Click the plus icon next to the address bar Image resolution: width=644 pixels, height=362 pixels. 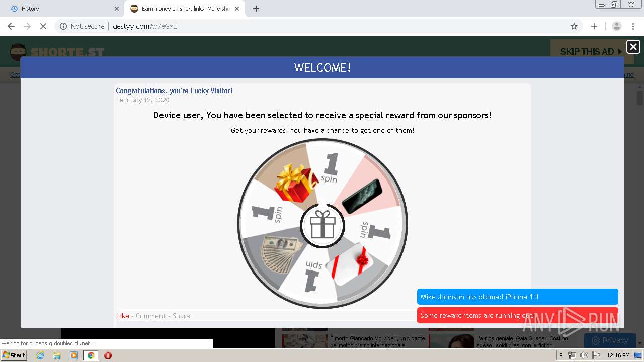coord(594,26)
